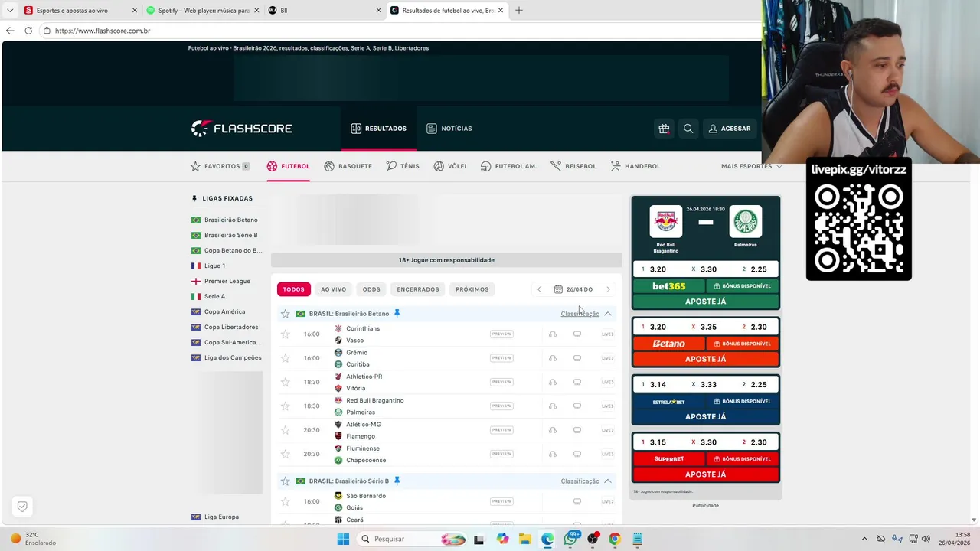Open the Resultados header tab
The width and height of the screenshot is (980, 551).
coord(379,129)
